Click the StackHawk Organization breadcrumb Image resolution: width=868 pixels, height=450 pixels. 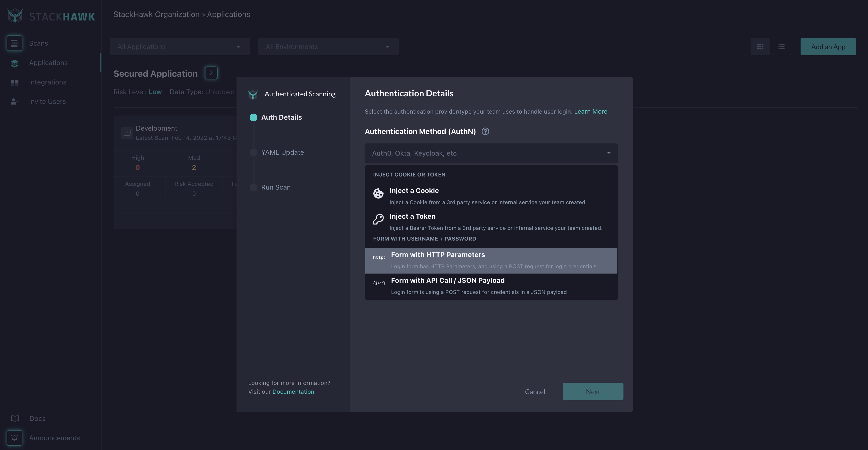[x=156, y=15]
